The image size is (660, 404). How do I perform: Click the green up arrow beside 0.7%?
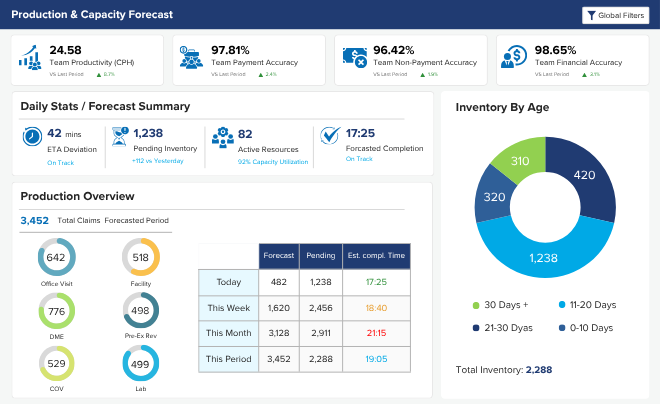pos(99,75)
